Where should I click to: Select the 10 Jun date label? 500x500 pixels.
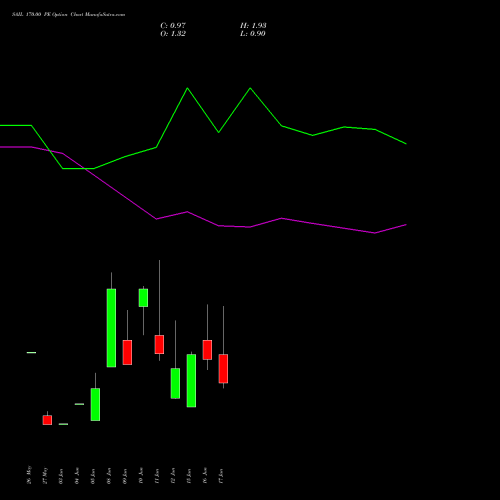click(x=141, y=476)
